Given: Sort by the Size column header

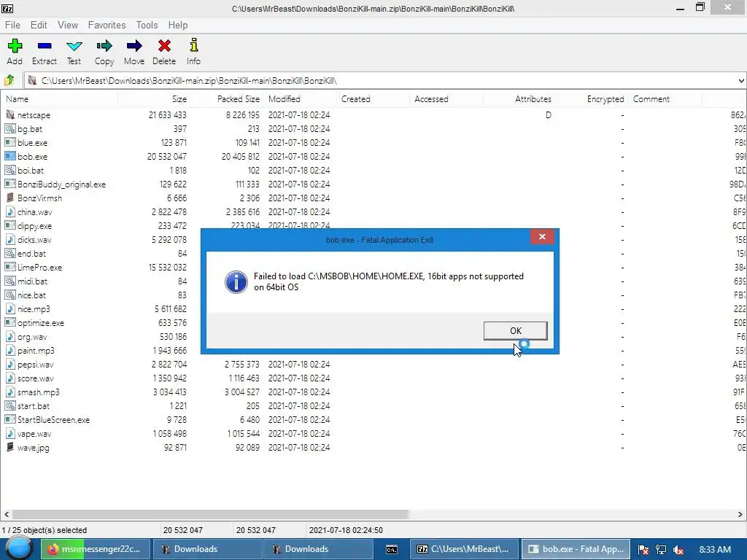Looking at the screenshot, I should (x=153, y=99).
